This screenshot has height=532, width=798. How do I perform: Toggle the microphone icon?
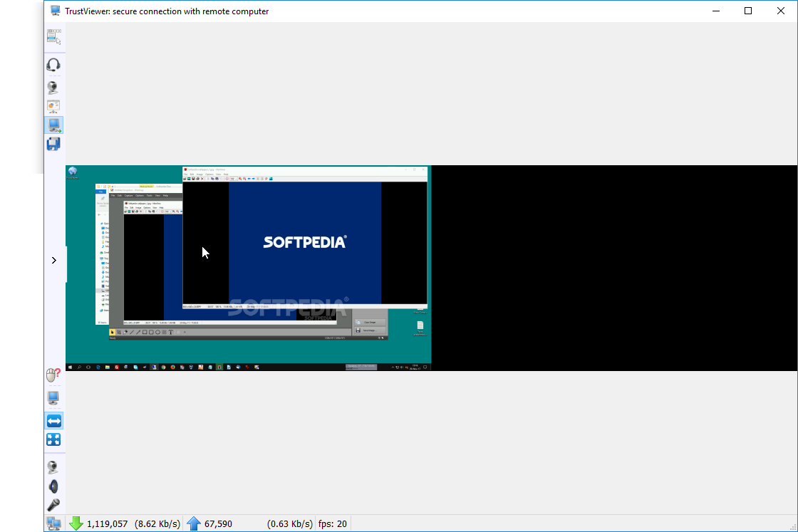pos(53,505)
